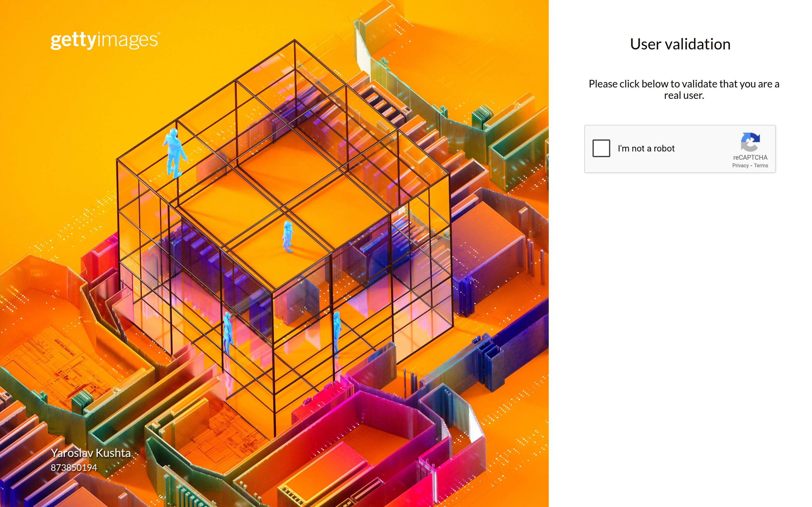Open the reCAPTCHA Terms link

[761, 166]
